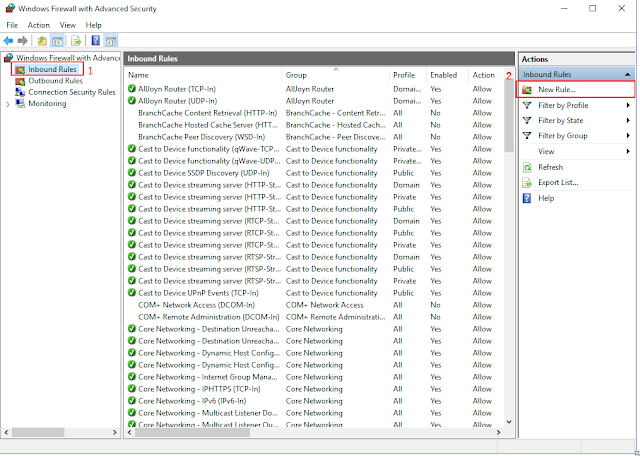Viewport: 640px width, 456px height.
Task: Open the Filter by Group submenu arrow
Action: (x=628, y=136)
